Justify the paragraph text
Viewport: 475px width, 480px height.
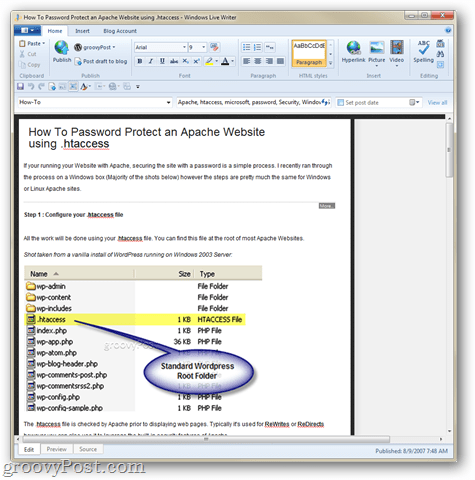tap(280, 61)
